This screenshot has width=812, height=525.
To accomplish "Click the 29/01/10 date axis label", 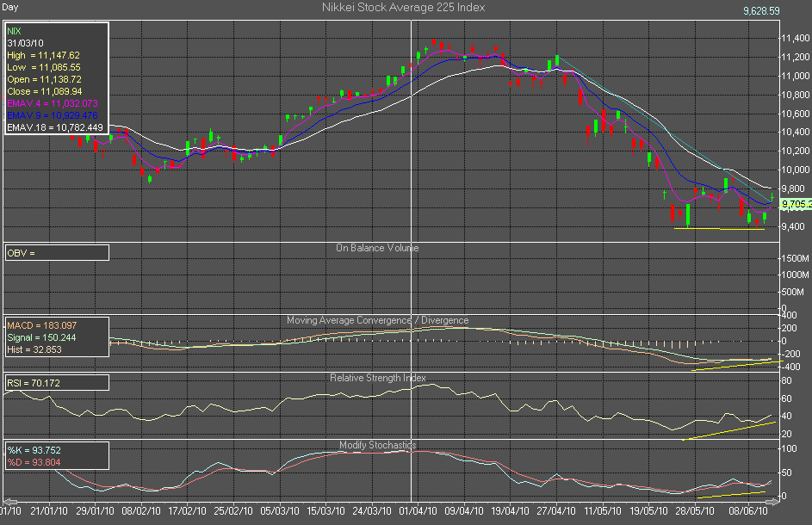I will [x=96, y=511].
